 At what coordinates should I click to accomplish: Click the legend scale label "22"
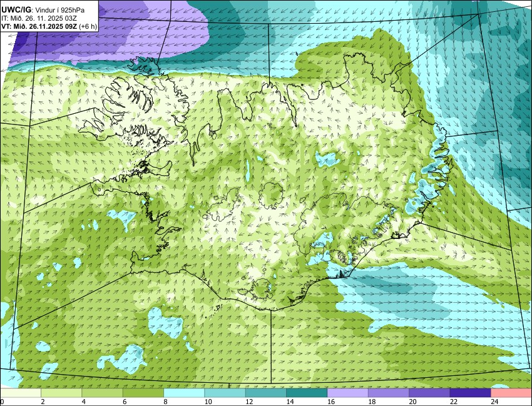point(454,402)
